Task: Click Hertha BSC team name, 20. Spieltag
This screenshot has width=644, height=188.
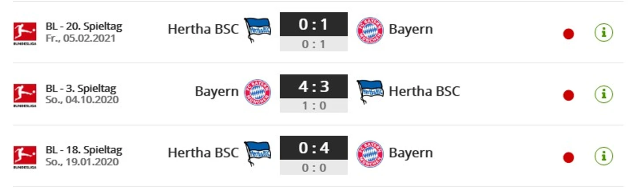Action: [203, 29]
